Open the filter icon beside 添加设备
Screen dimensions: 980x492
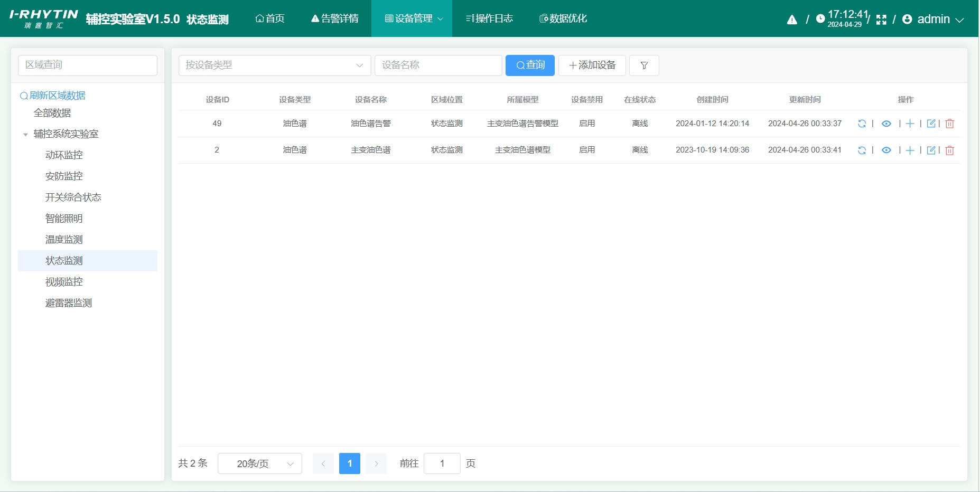(x=644, y=65)
